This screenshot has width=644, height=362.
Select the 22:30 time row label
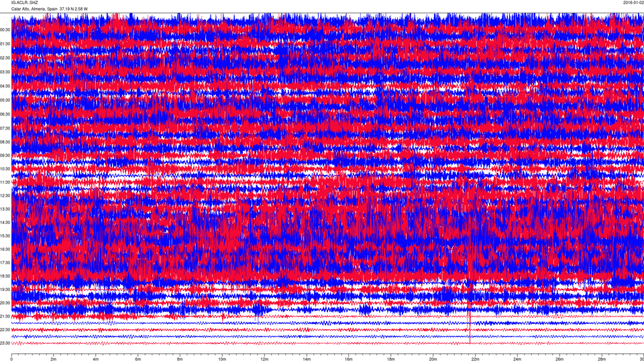click(5, 330)
